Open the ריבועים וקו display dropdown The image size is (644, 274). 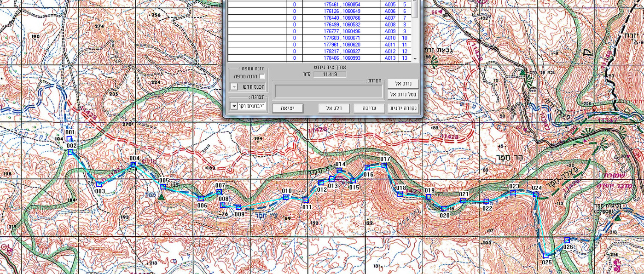(233, 106)
